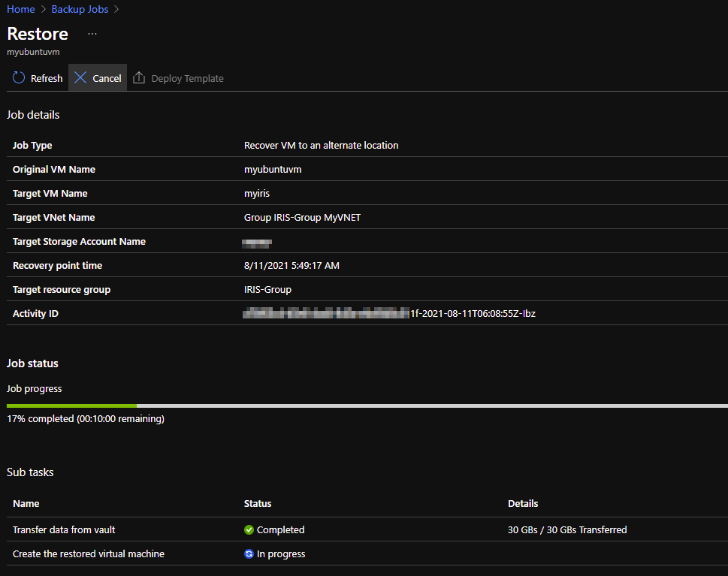Click the Status column header
The image size is (728, 576).
(258, 504)
